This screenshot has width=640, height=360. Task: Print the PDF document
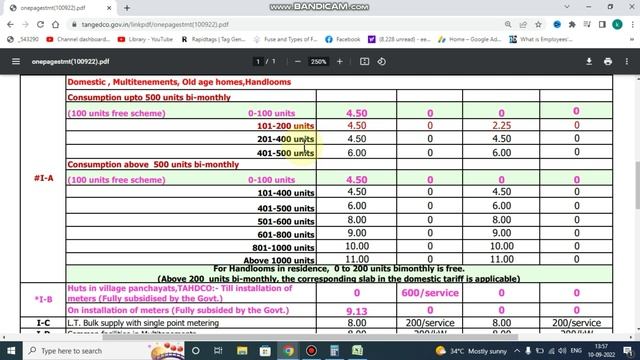(608, 62)
